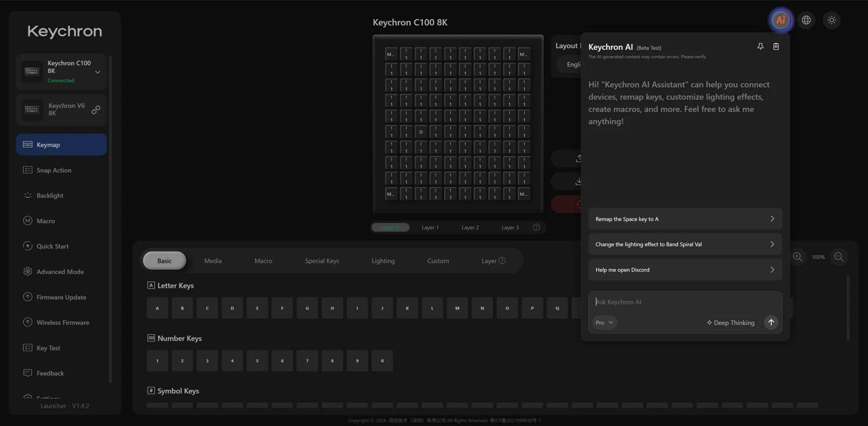
Task: Switch to the Layer keycode tab
Action: click(488, 260)
